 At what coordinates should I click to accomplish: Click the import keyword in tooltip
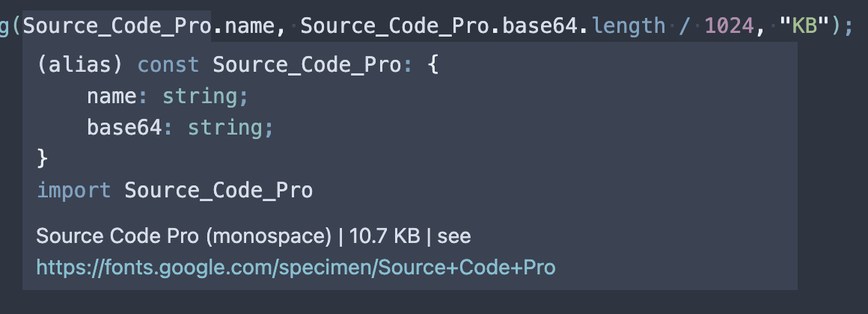[74, 191]
